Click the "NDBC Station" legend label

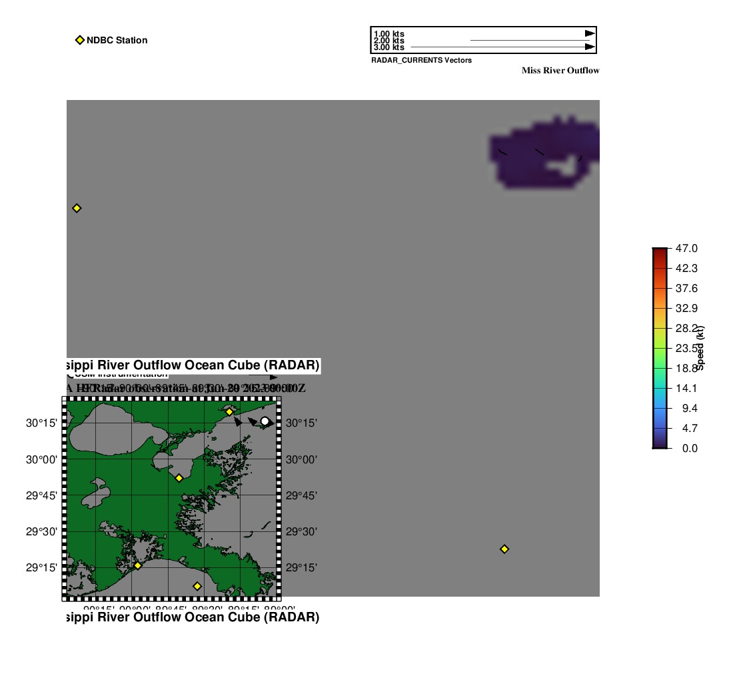(x=117, y=40)
